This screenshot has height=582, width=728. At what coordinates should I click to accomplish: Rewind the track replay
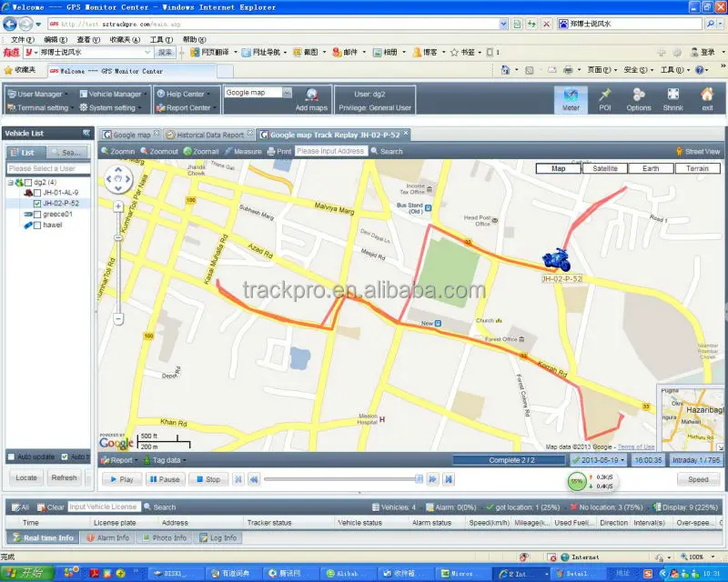click(254, 479)
